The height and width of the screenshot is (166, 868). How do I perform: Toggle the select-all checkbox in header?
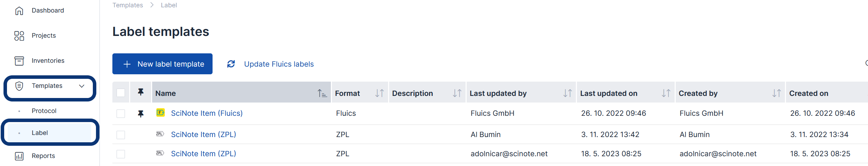click(121, 93)
